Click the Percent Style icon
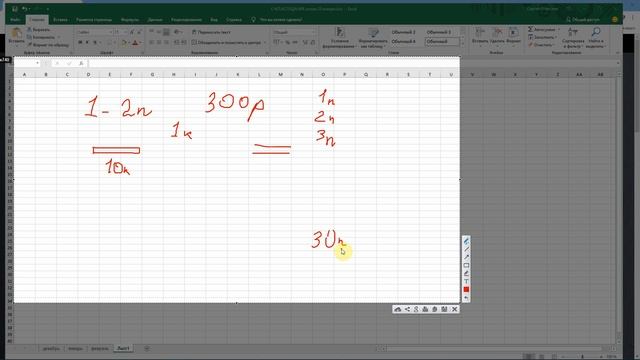The height and width of the screenshot is (360, 640). [x=287, y=42]
